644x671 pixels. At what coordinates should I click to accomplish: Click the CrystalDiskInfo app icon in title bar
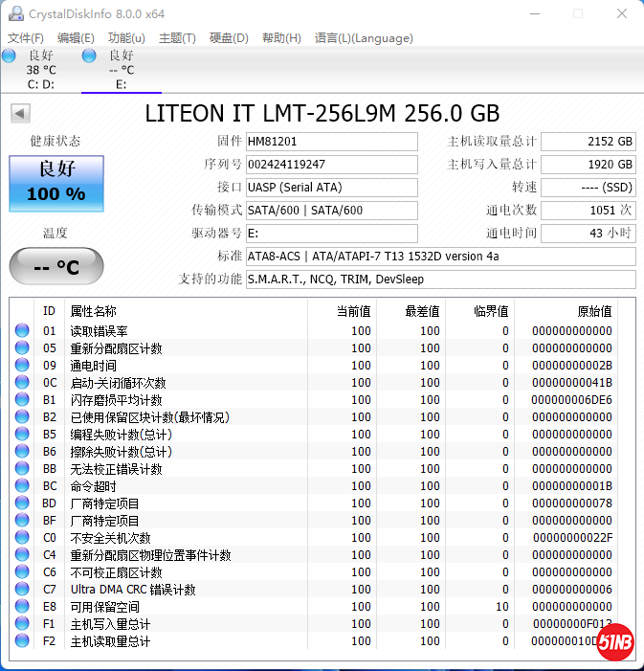click(x=13, y=13)
